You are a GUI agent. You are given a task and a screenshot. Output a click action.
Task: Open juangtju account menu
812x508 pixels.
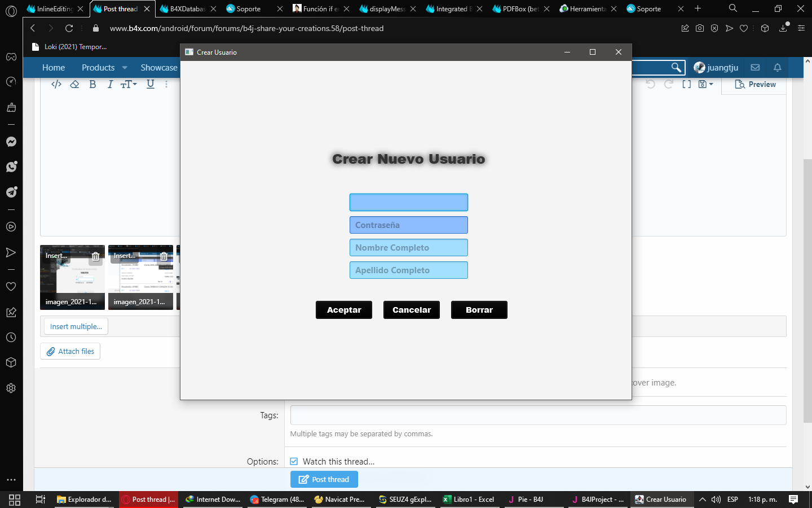716,68
